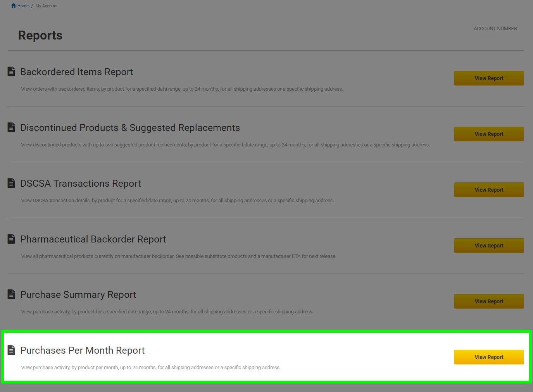Select the DSCSA Transactions Report title
The image size is (533, 392).
click(81, 184)
